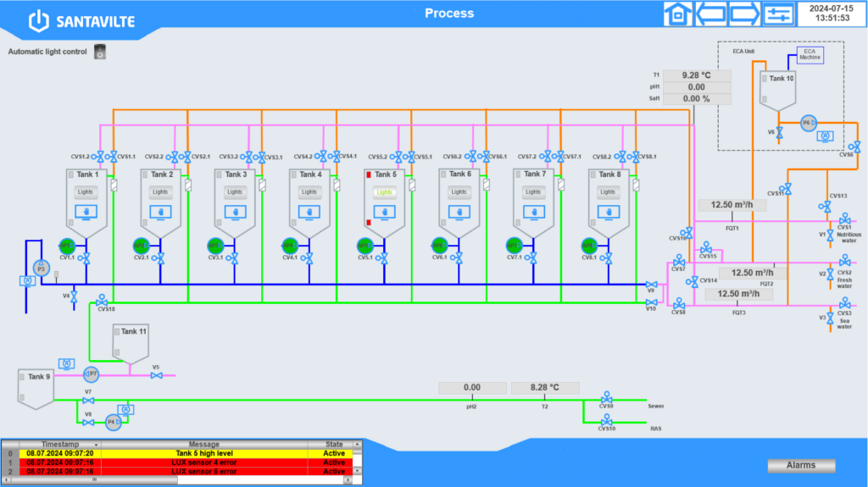
Task: Toggle the Tank 4 Lights button
Action: coord(309,192)
